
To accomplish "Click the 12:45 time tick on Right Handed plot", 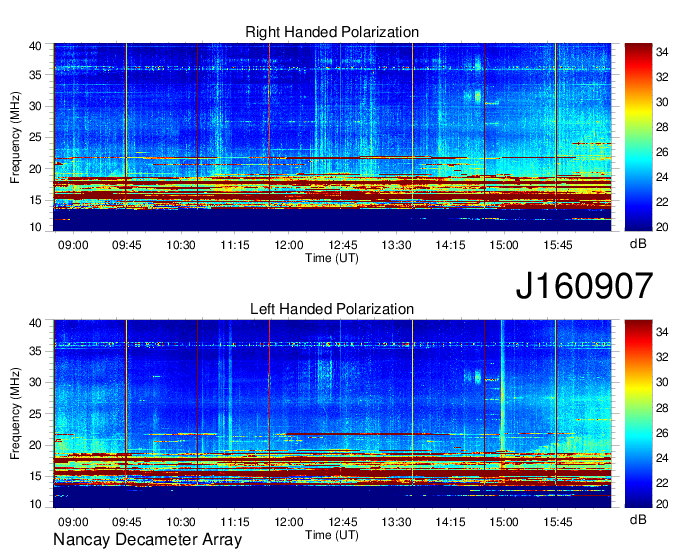I will tap(343, 245).
